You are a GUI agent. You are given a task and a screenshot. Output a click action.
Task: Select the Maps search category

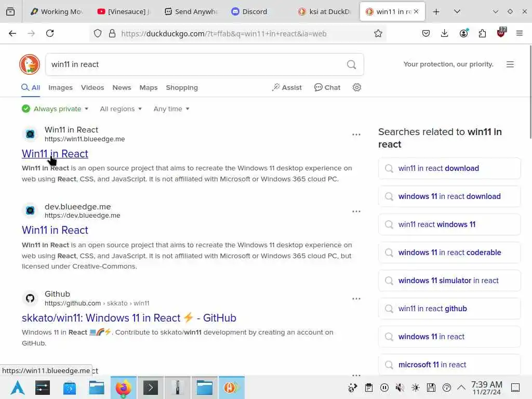(149, 87)
